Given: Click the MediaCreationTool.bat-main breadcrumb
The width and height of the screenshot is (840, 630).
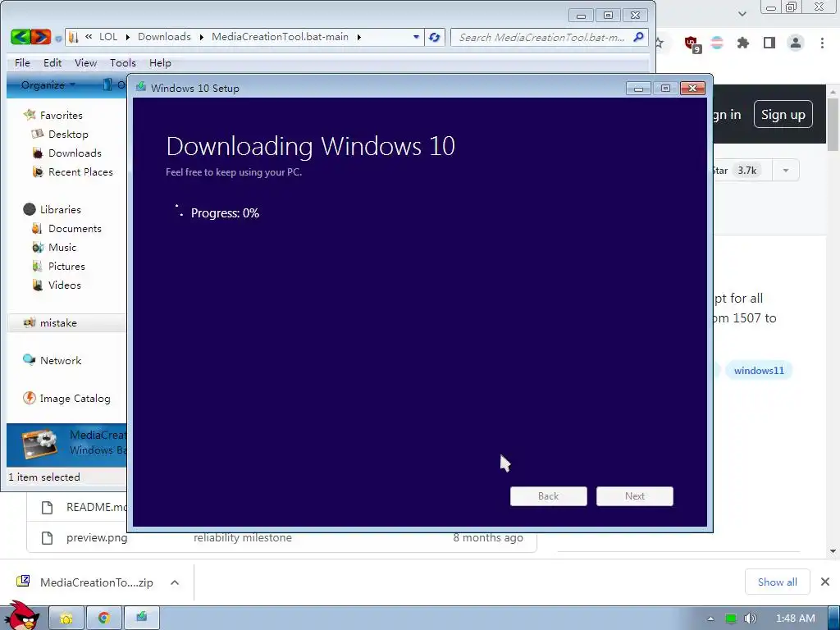Looking at the screenshot, I should (280, 37).
